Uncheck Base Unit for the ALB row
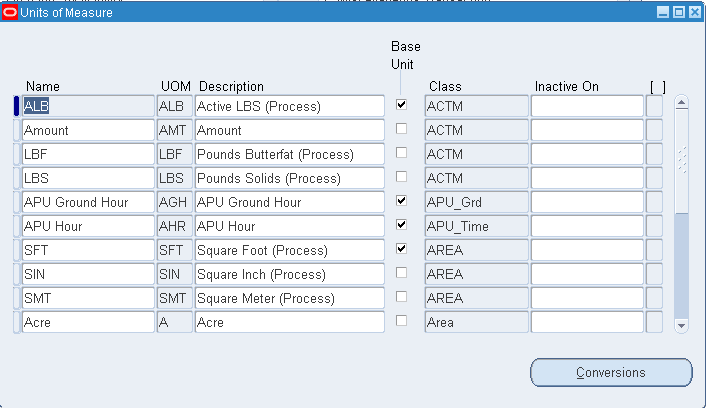Screen dimensions: 707x408 (402, 104)
